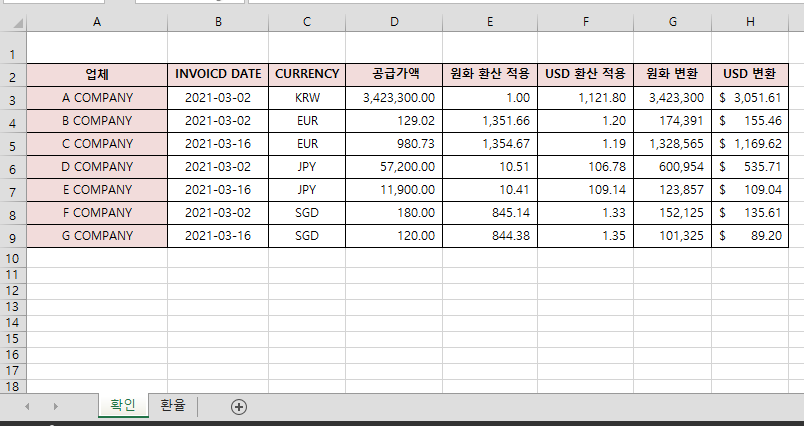Select the C COMPANY cell
804x426 pixels.
point(97,144)
